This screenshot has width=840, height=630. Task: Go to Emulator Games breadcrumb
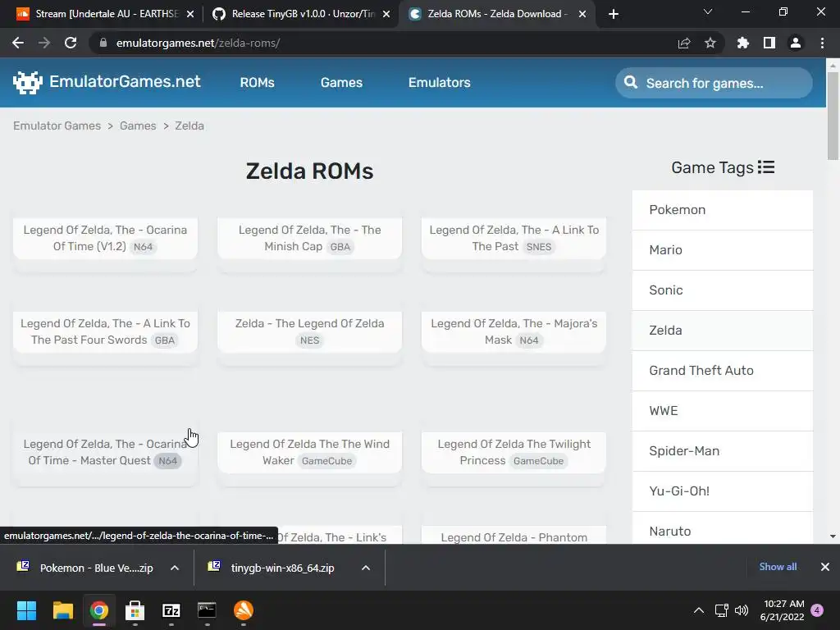click(x=57, y=126)
